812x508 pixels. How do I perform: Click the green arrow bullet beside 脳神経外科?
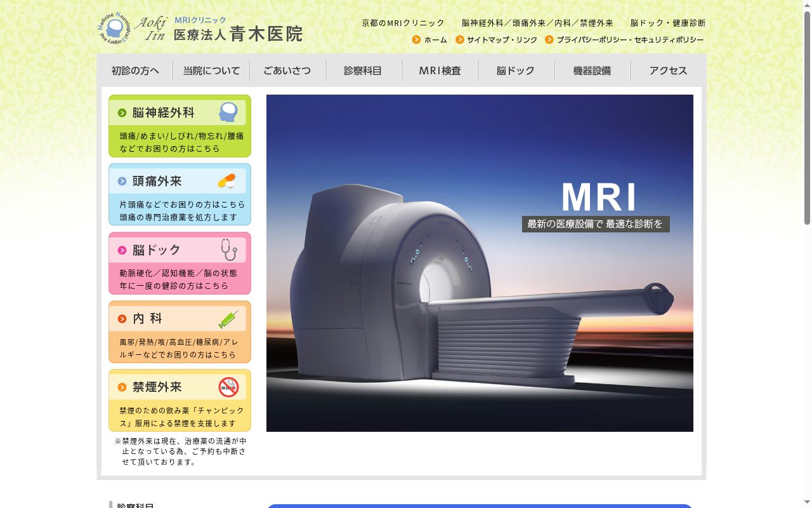click(122, 113)
